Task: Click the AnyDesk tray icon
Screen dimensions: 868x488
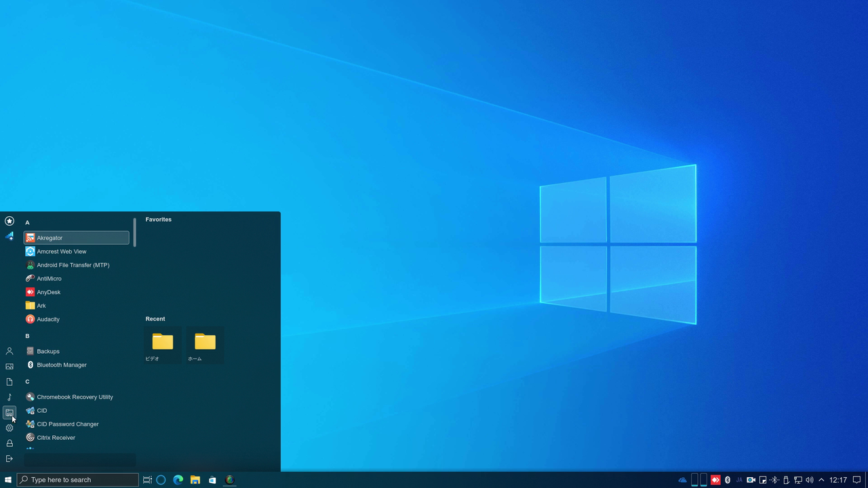Action: (x=715, y=480)
